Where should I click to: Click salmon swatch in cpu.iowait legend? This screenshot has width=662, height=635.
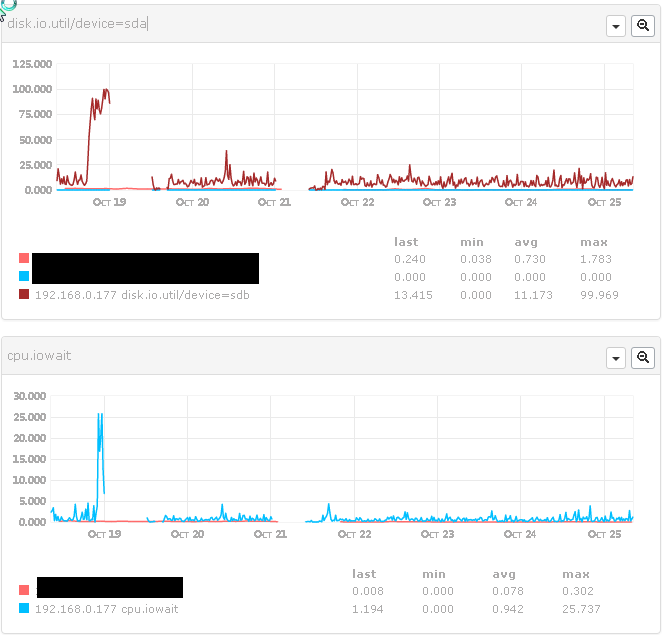[x=24, y=590]
